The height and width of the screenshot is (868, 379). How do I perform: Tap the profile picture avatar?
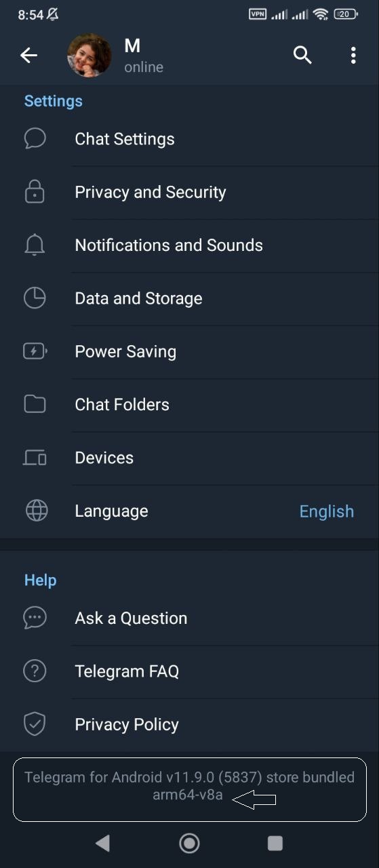(x=89, y=56)
